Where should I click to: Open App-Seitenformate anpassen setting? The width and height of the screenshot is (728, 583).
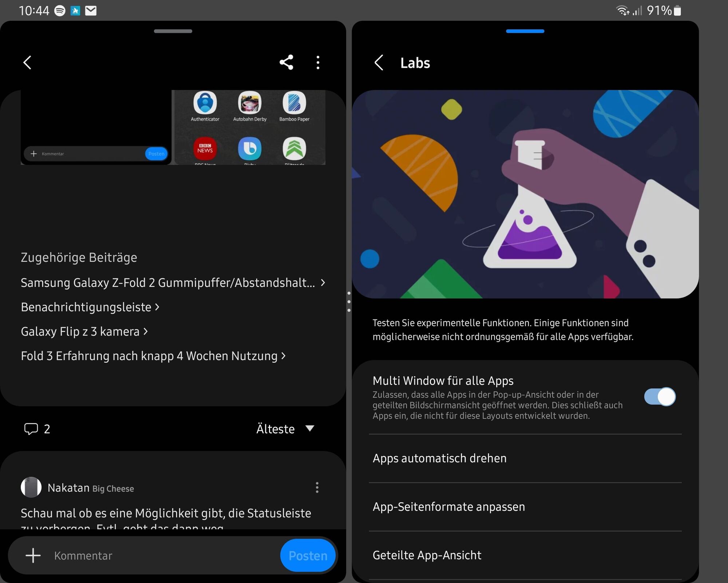[x=525, y=507]
